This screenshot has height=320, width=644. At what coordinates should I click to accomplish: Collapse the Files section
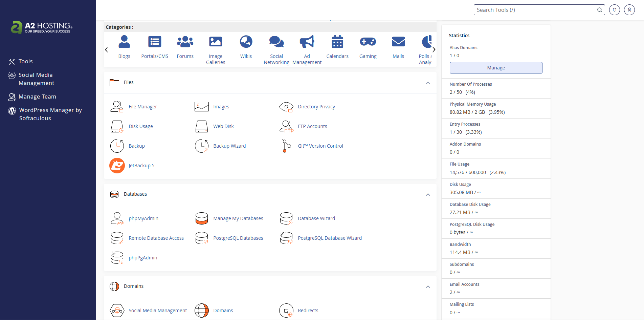428,83
